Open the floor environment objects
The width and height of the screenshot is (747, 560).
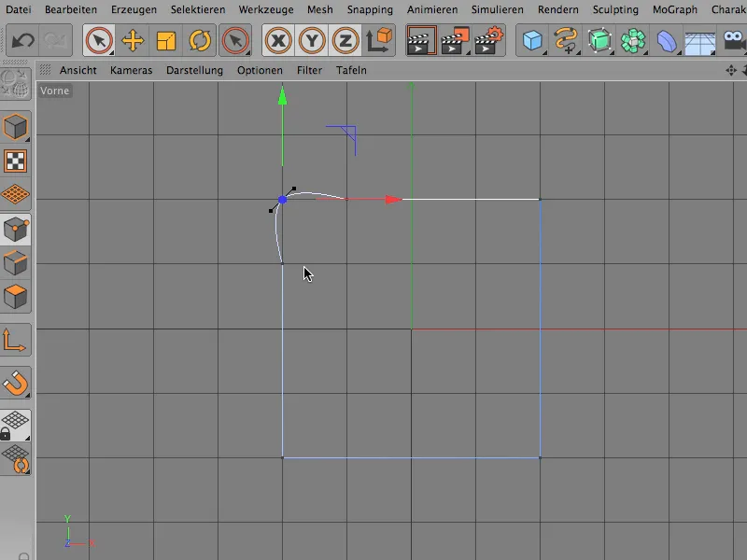coord(699,41)
